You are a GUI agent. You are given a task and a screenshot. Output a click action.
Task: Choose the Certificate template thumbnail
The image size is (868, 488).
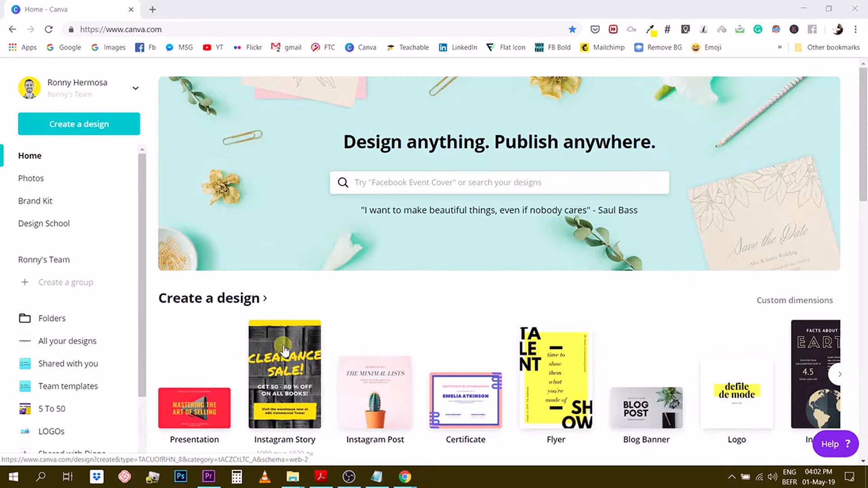pyautogui.click(x=466, y=400)
